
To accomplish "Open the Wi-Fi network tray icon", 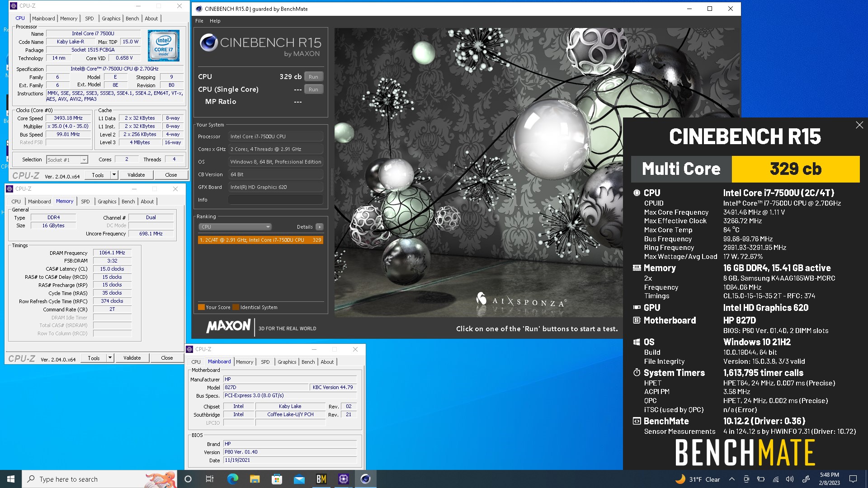I will click(775, 479).
